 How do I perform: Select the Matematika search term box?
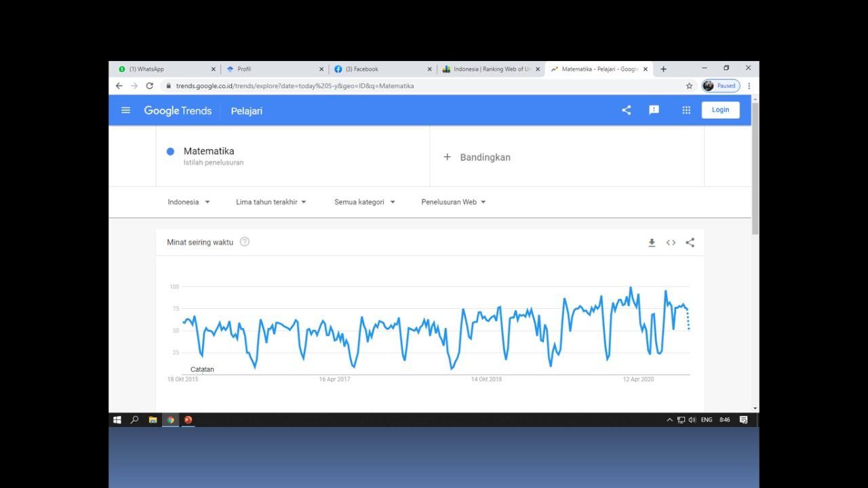(293, 156)
